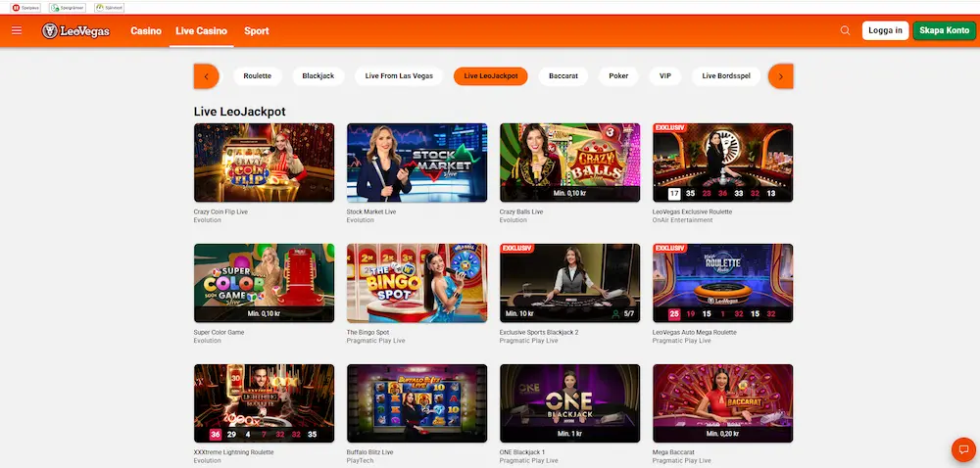Open the Live Bordsspel category
The width and height of the screenshot is (980, 468).
pyautogui.click(x=726, y=76)
